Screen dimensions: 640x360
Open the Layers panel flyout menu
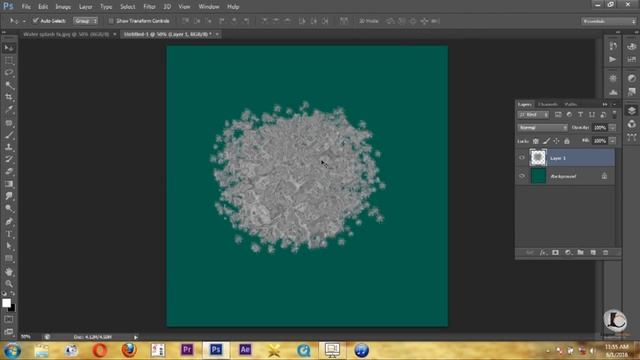(615, 104)
